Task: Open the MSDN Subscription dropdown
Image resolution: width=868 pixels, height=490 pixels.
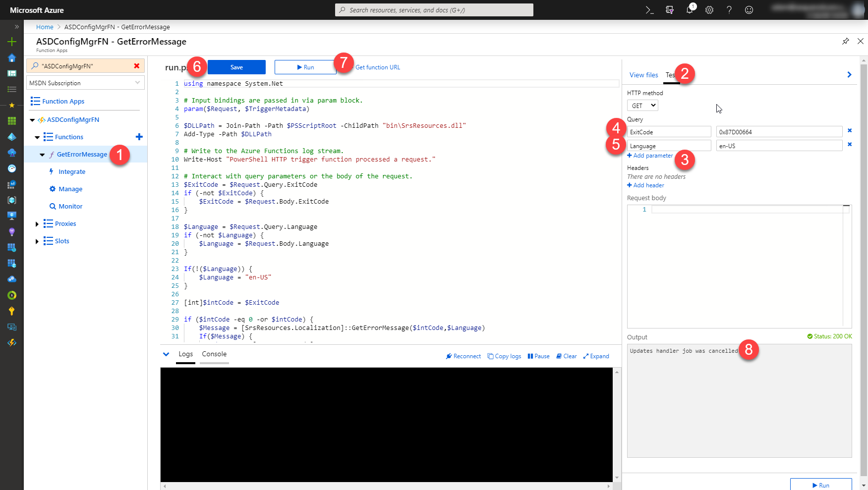Action: pos(85,83)
